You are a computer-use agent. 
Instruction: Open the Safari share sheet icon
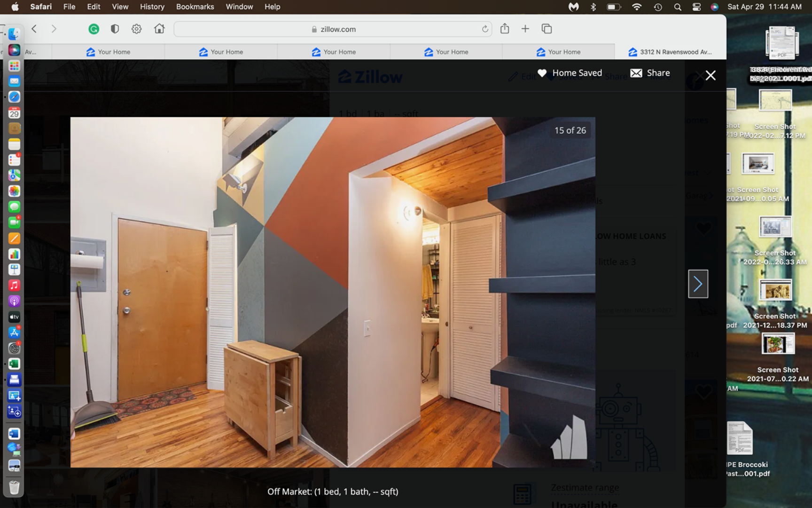[505, 29]
